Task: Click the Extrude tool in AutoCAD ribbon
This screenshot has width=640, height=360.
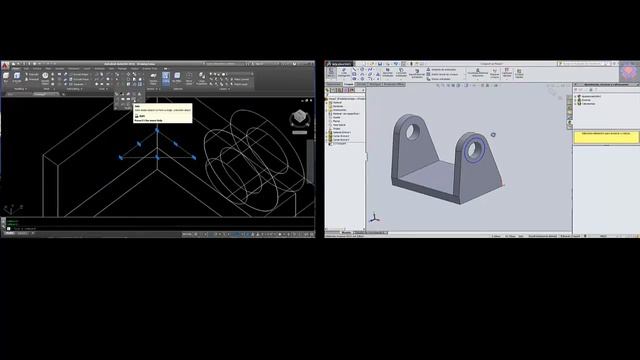Action: 17,77
